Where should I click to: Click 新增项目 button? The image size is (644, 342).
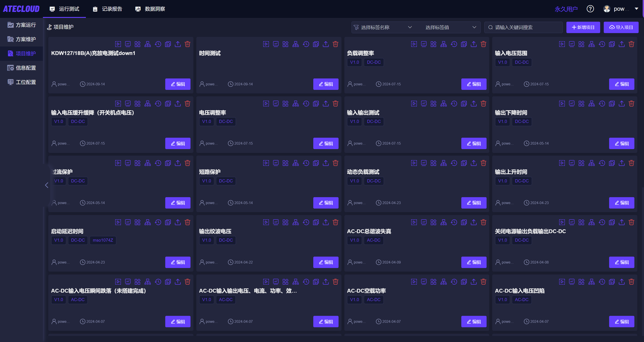583,27
